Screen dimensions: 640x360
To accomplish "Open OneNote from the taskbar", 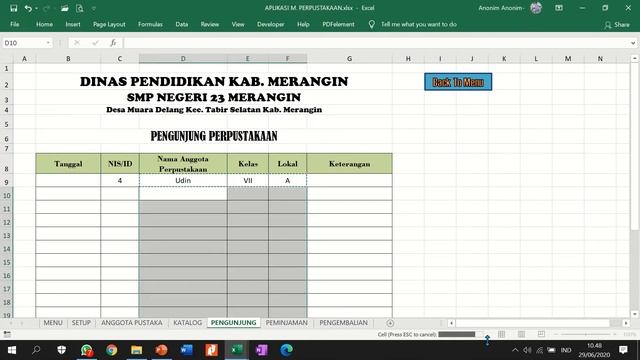I will pyautogui.click(x=261, y=350).
